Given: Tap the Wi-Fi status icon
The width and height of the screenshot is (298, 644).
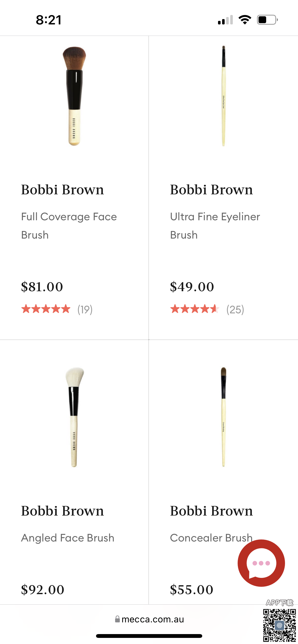Looking at the screenshot, I should [245, 20].
